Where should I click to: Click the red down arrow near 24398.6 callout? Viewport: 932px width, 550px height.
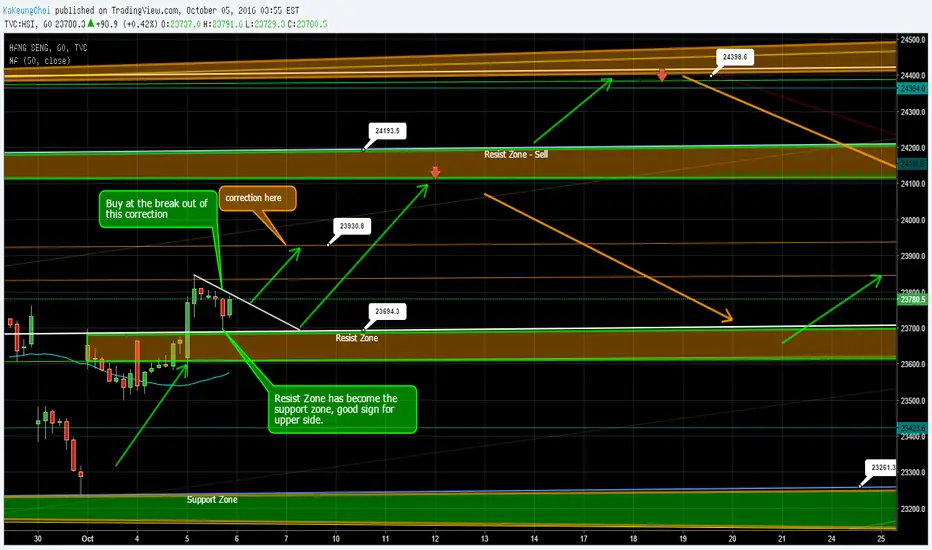click(662, 75)
